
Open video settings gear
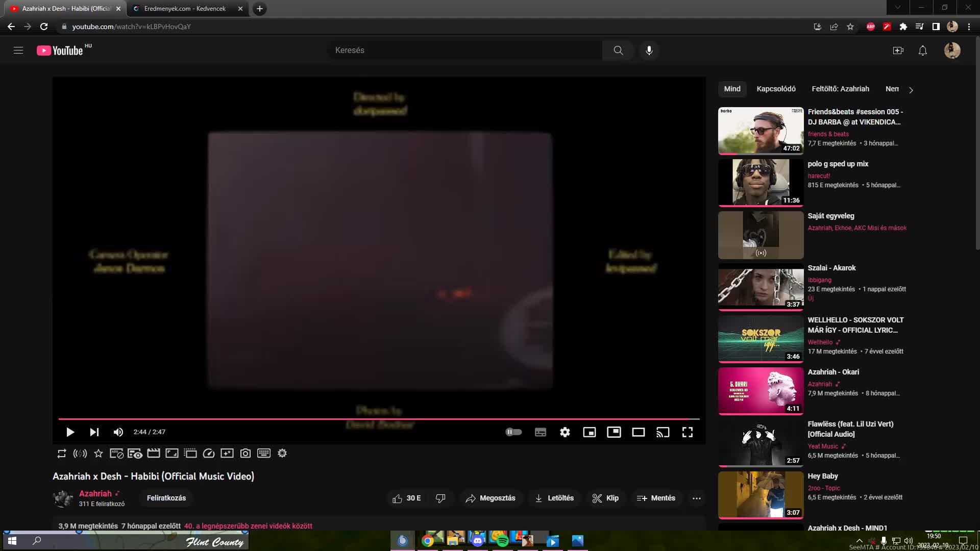565,432
